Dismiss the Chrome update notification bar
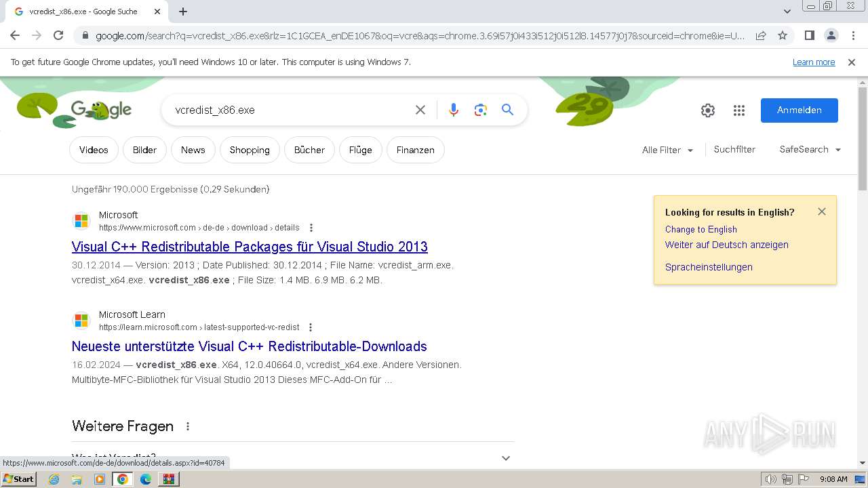The height and width of the screenshot is (488, 868). click(x=852, y=62)
